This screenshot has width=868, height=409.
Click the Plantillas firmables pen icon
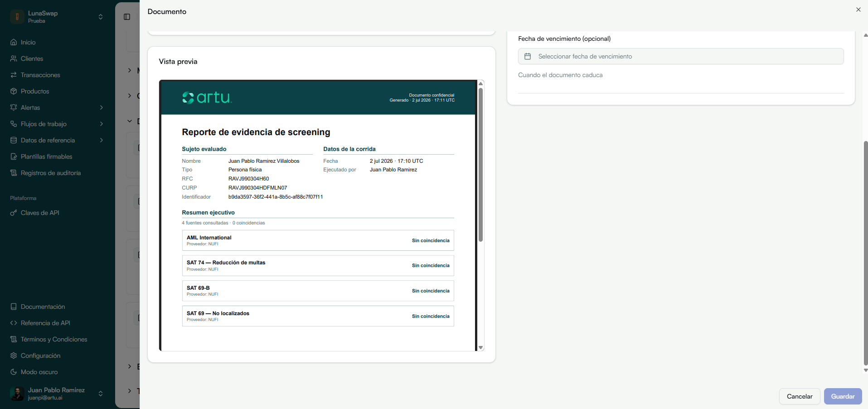14,156
